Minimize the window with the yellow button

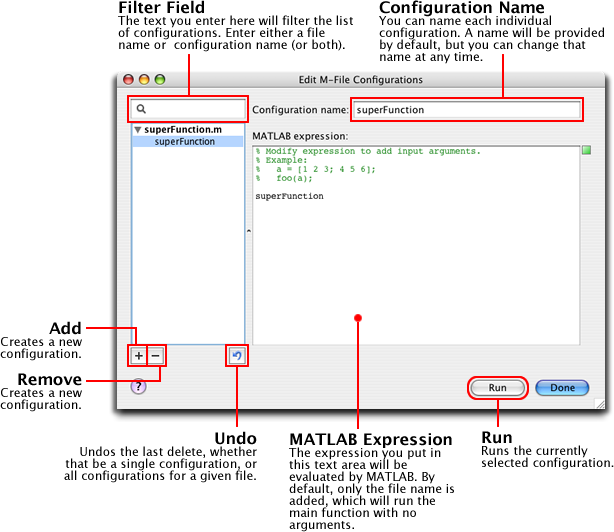[144, 79]
